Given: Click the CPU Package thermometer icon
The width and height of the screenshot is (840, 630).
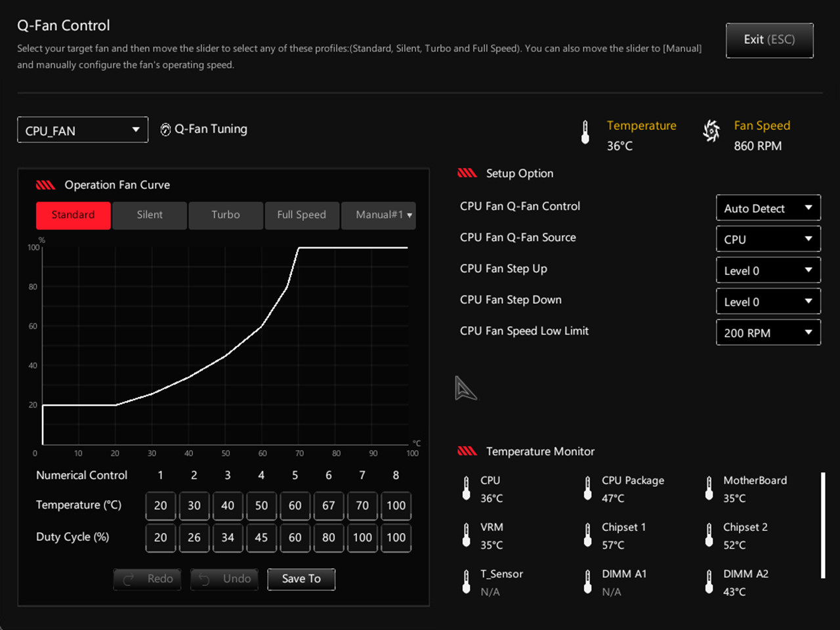Looking at the screenshot, I should coord(587,488).
